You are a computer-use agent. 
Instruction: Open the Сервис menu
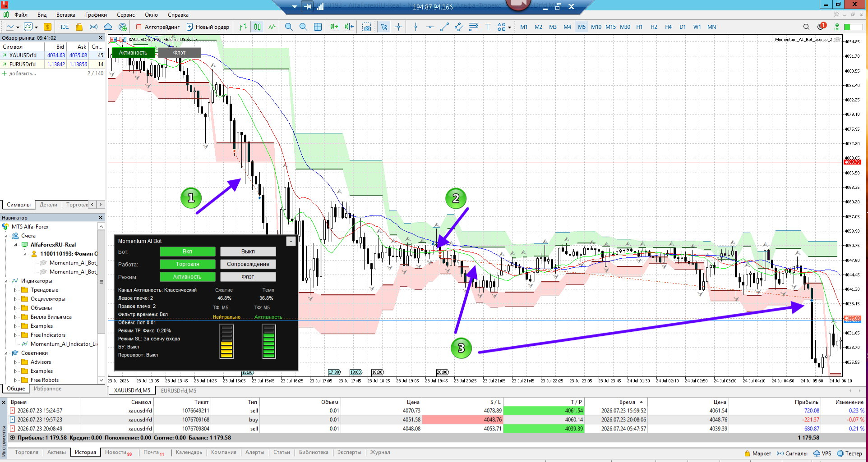pos(126,15)
